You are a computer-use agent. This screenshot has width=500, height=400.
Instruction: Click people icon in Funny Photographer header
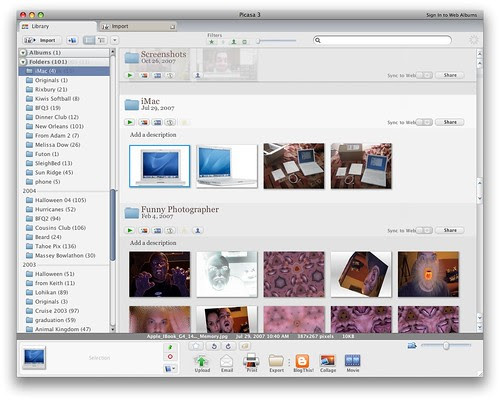(x=198, y=230)
